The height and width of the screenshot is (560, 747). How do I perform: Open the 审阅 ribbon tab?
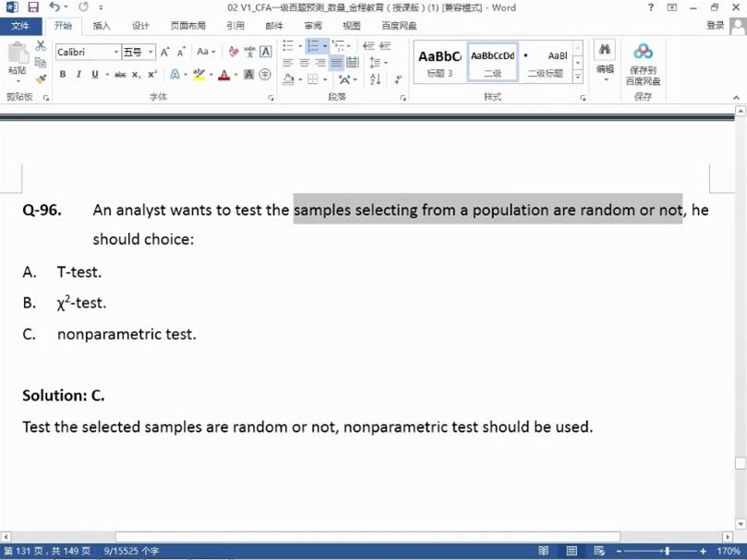(x=313, y=26)
